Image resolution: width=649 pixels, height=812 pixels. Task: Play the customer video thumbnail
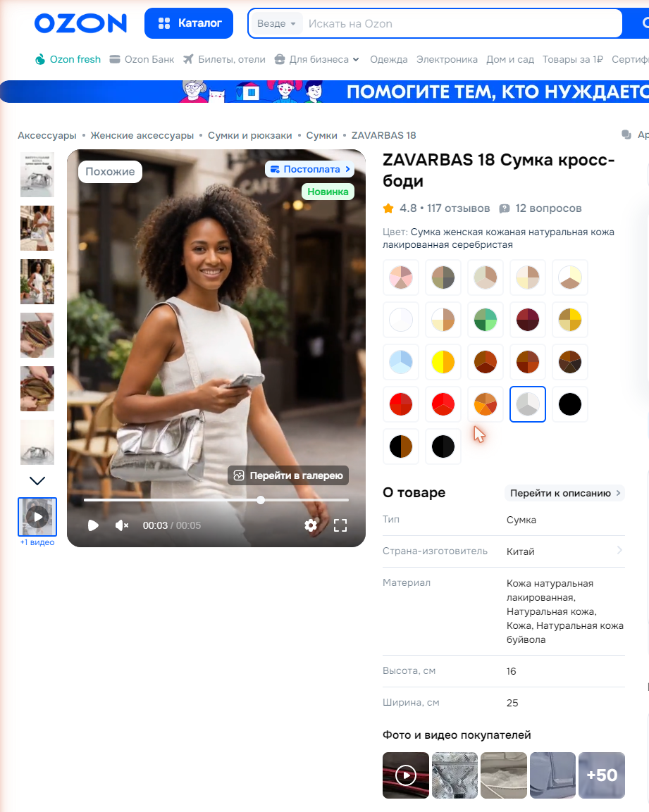point(406,775)
